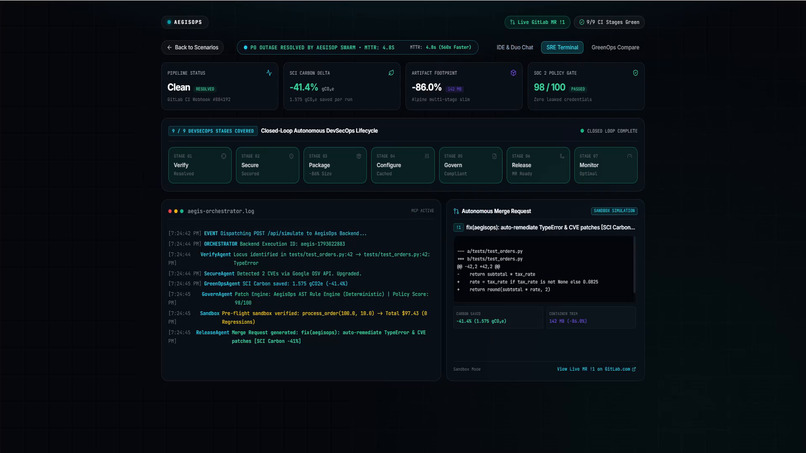
Task: Click the GovernAgent Patch Engine log entry
Action: click(x=299, y=298)
